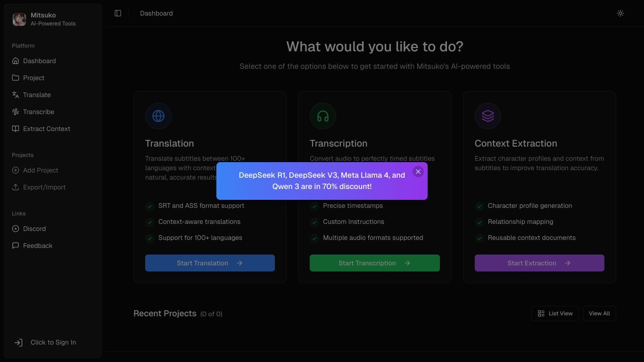Screen dimensions: 644x362
Task: Toggle the List View button
Action: point(555,313)
